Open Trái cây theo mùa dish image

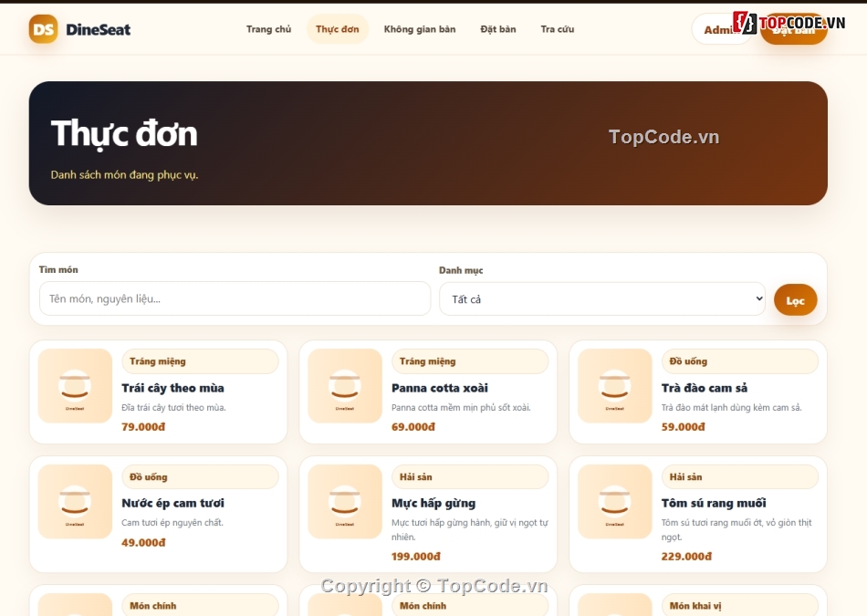click(75, 386)
